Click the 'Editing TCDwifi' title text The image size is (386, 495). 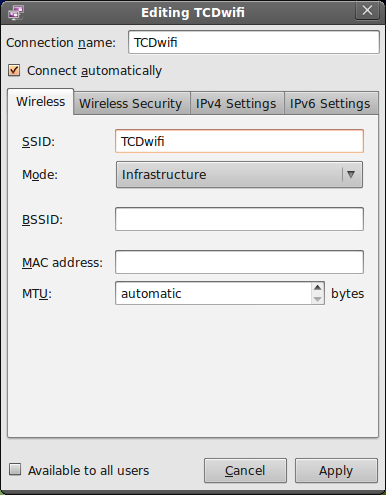pos(193,13)
